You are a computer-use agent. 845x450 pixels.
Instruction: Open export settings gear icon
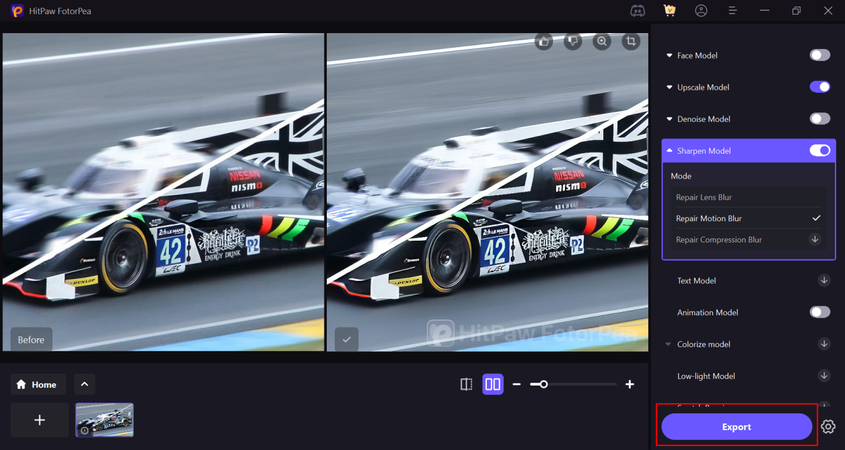coord(828,427)
